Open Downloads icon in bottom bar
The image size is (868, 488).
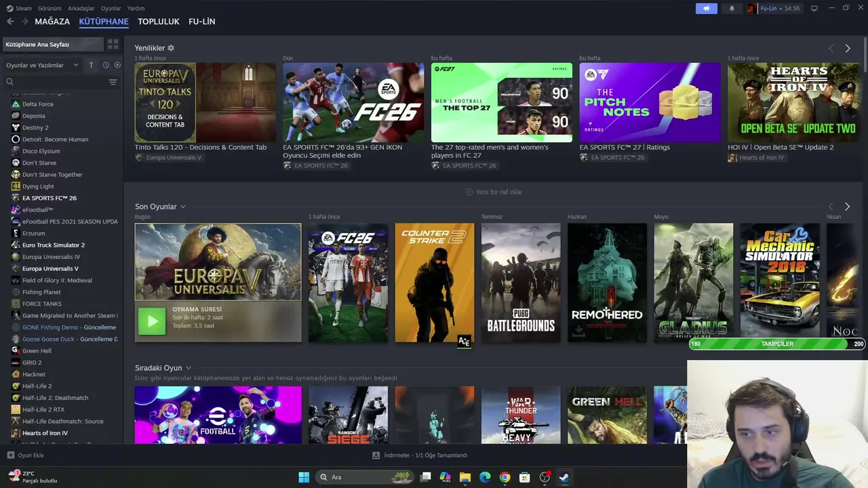pyautogui.click(x=376, y=455)
